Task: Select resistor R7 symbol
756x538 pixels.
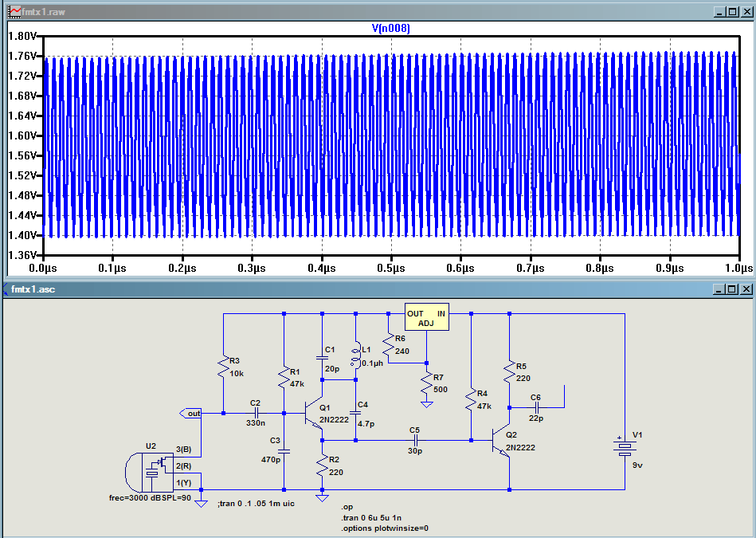Action: 426,383
